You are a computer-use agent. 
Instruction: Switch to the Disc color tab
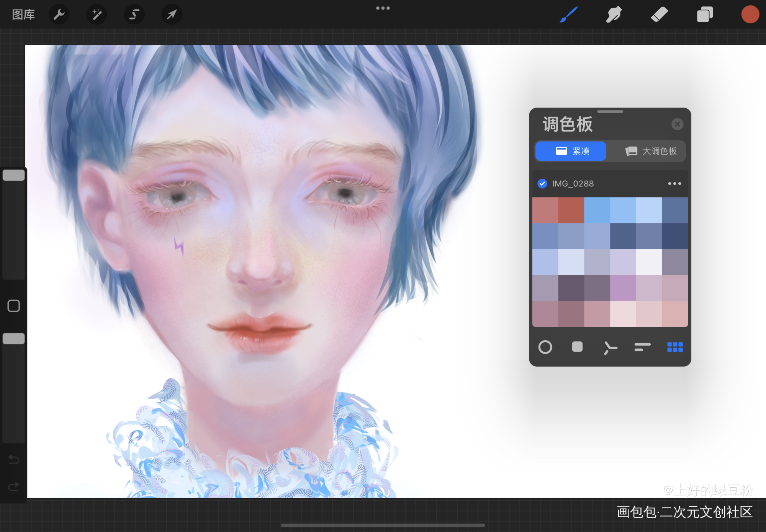[545, 347]
